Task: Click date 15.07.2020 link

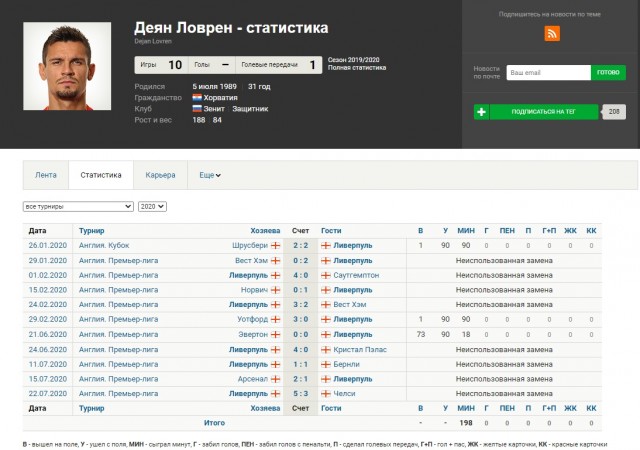Action: tap(48, 379)
